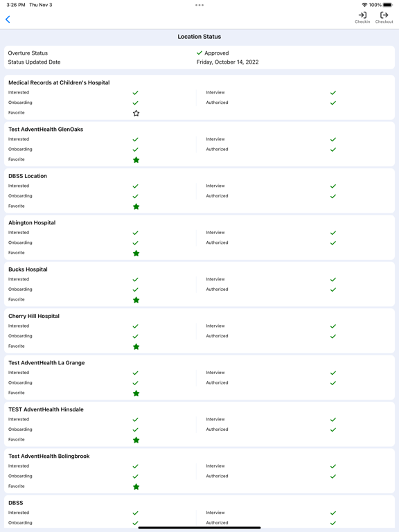Tap the Checkout icon
Screen dimensions: 399x532
tap(384, 17)
